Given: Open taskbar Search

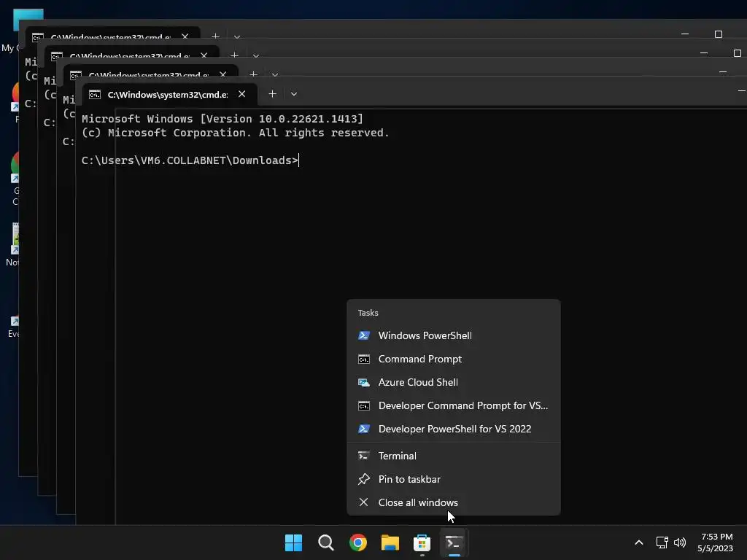Looking at the screenshot, I should pyautogui.click(x=326, y=542).
